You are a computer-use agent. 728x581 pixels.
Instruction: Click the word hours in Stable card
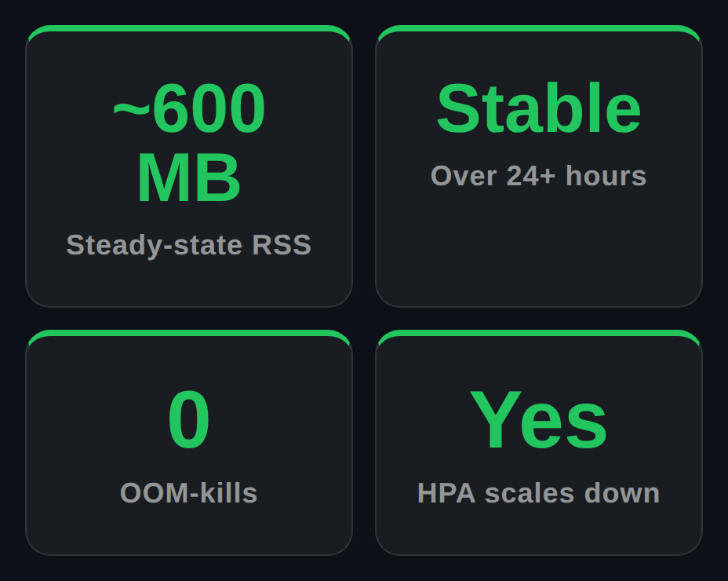[606, 176]
